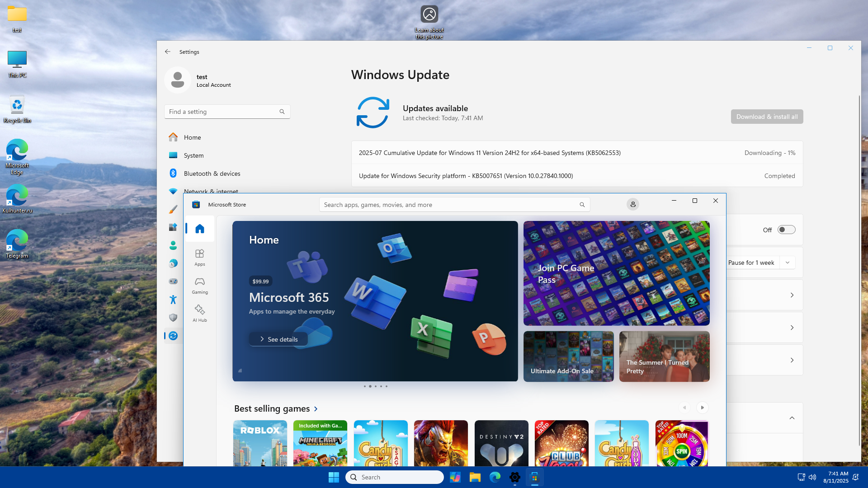Open Destiny 2 game tile
868x488 pixels.
tap(501, 443)
